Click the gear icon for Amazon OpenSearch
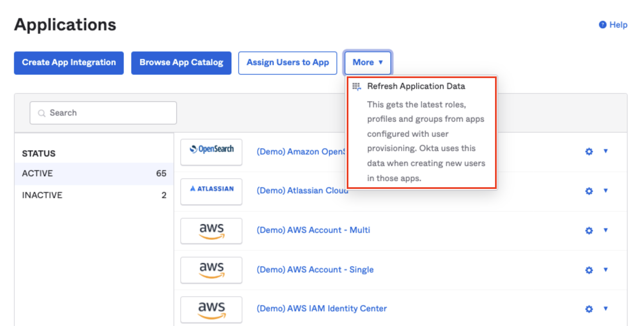Screen dimensions: 644x326 coord(589,151)
